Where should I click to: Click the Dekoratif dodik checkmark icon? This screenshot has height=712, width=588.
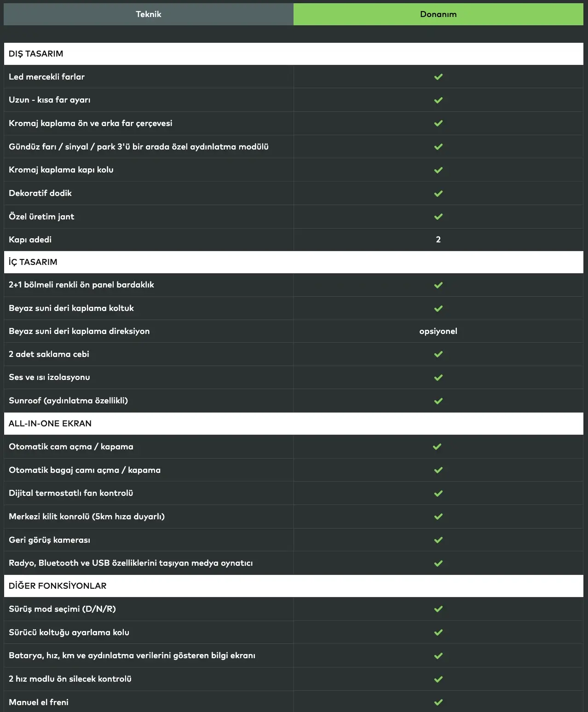point(438,194)
